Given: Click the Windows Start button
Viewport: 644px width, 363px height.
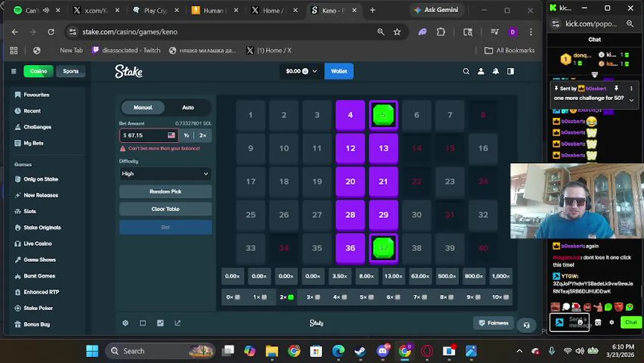Looking at the screenshot, I should click(92, 351).
